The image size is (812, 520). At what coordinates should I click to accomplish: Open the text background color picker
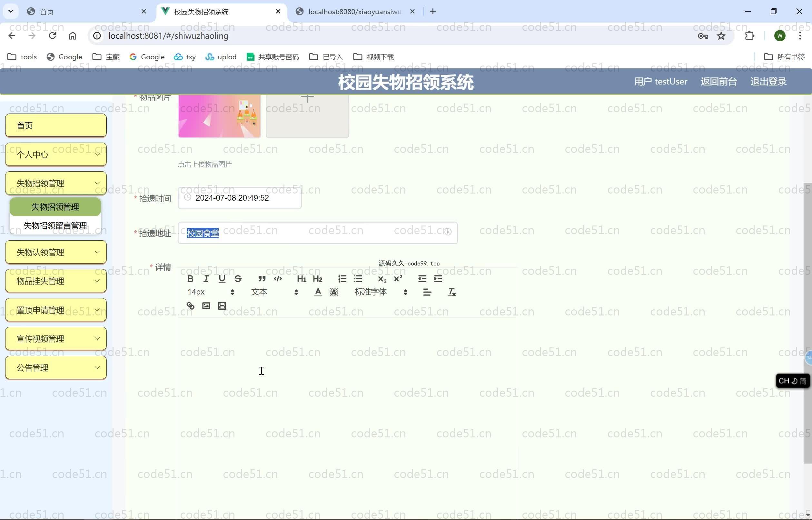[334, 292]
